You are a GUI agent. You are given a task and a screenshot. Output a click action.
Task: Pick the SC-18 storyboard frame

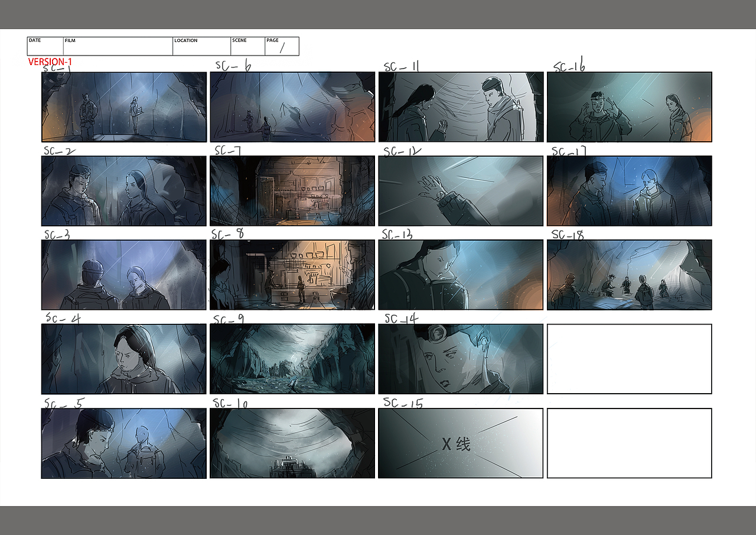(x=630, y=275)
